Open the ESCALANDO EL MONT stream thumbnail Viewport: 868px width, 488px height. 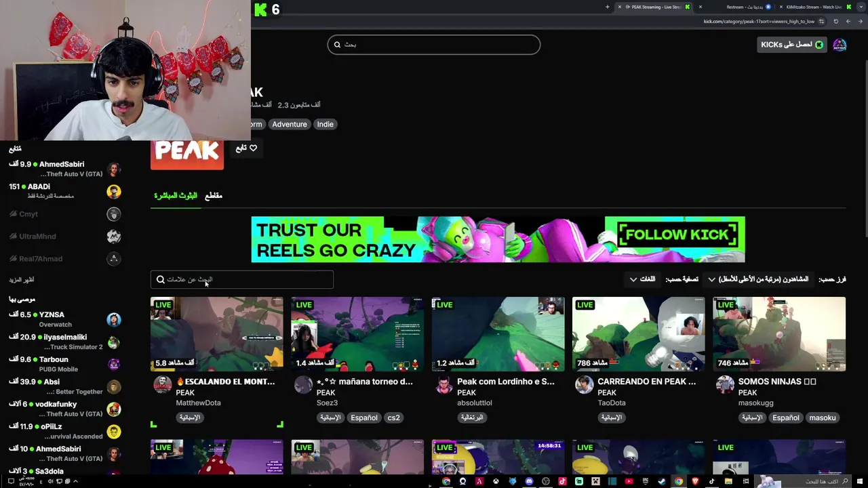tap(217, 334)
